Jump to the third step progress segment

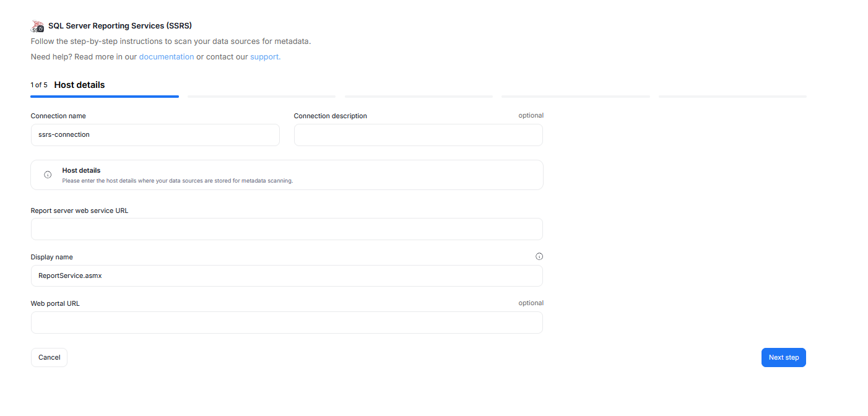pos(419,97)
